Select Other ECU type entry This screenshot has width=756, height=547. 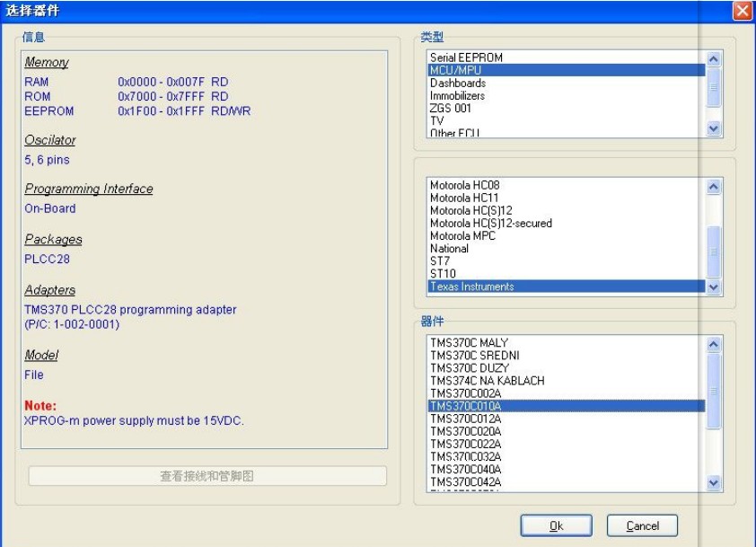(566, 133)
